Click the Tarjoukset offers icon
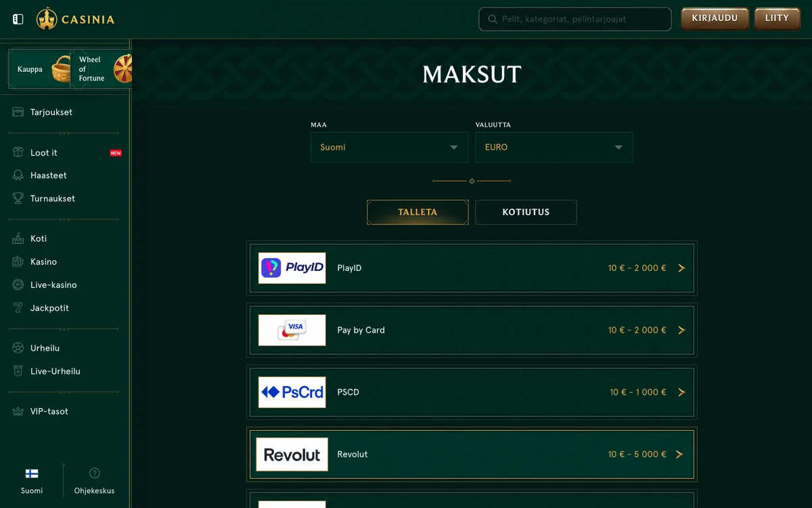This screenshot has height=508, width=812. click(x=18, y=112)
